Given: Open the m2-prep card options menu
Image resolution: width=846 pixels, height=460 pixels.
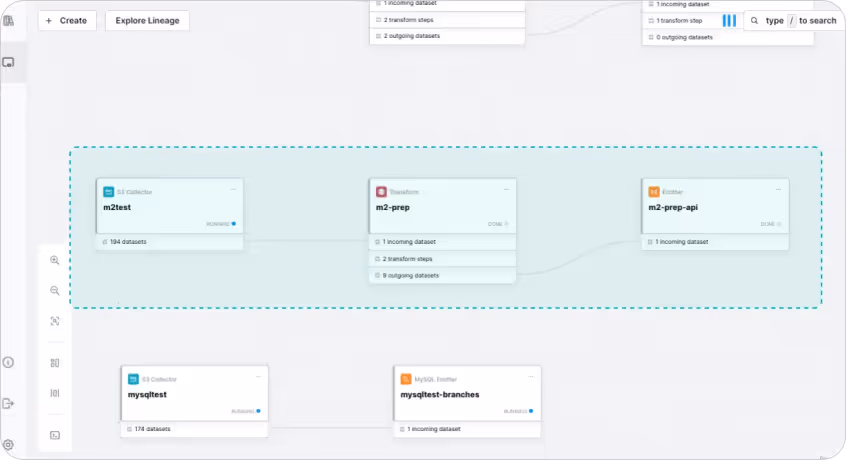Looking at the screenshot, I should click(506, 189).
